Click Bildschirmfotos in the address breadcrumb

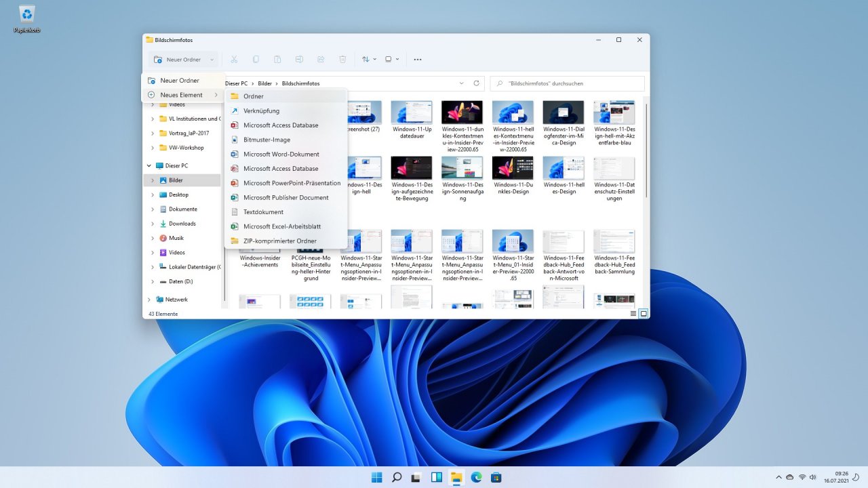point(300,83)
